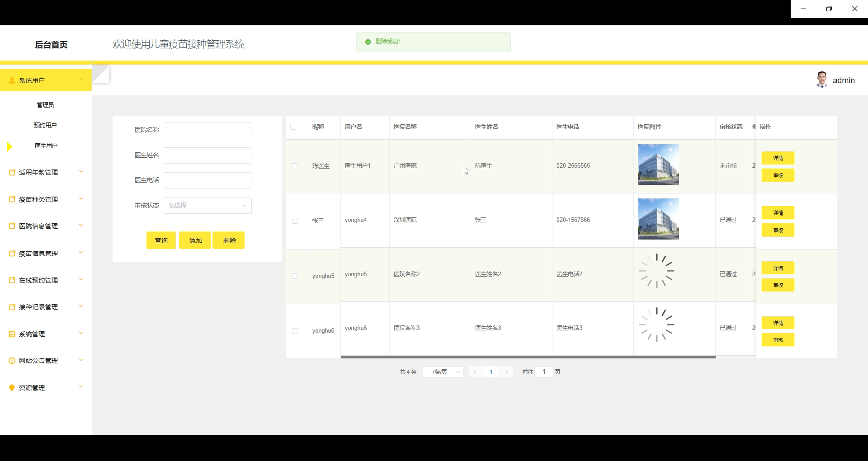The height and width of the screenshot is (461, 868).
Task: Click the 查询 search button
Action: tap(161, 240)
